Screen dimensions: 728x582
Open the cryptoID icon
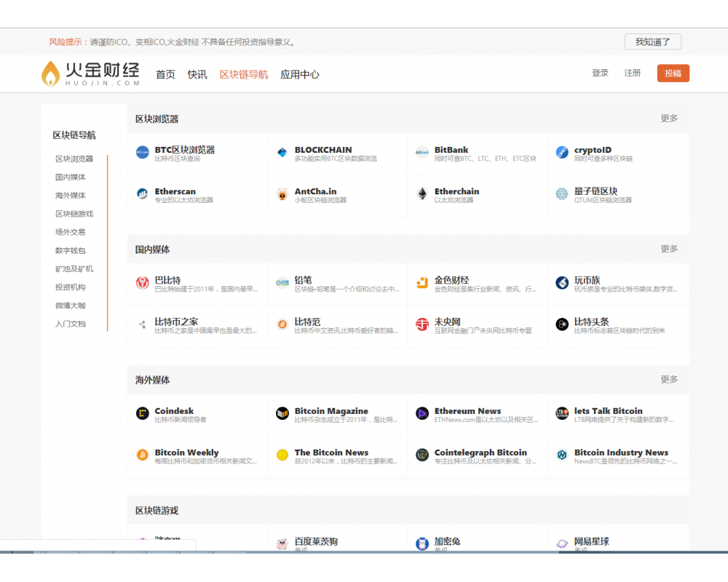562,152
